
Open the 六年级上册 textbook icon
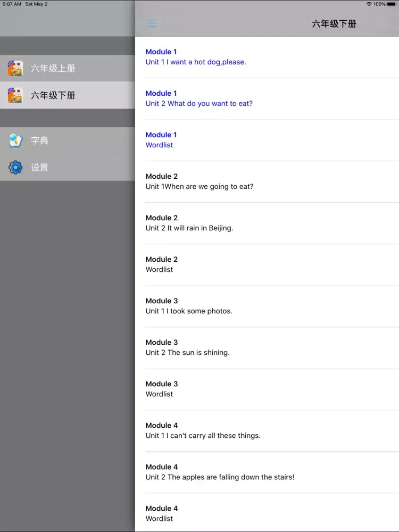(15, 68)
